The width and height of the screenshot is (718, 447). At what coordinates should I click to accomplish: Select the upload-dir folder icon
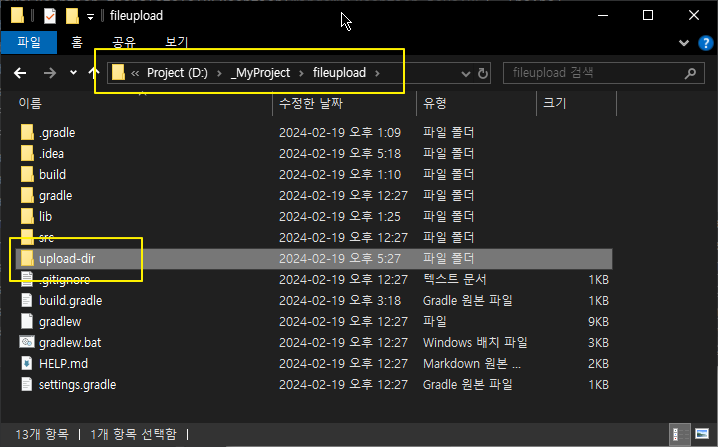(x=27, y=258)
